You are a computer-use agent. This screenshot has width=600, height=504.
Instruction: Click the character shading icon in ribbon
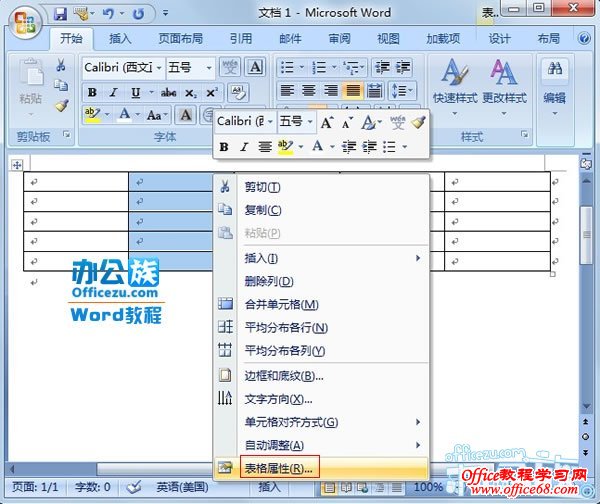pos(186,114)
